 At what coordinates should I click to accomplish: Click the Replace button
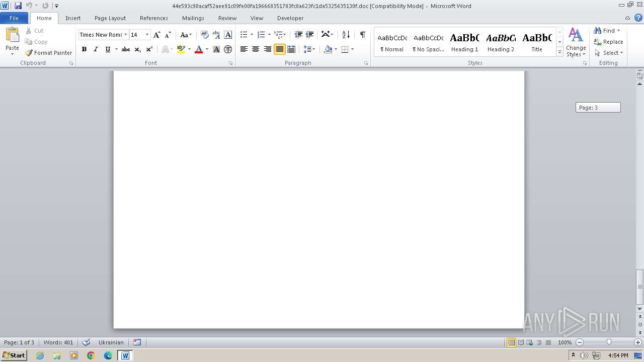coord(609,42)
